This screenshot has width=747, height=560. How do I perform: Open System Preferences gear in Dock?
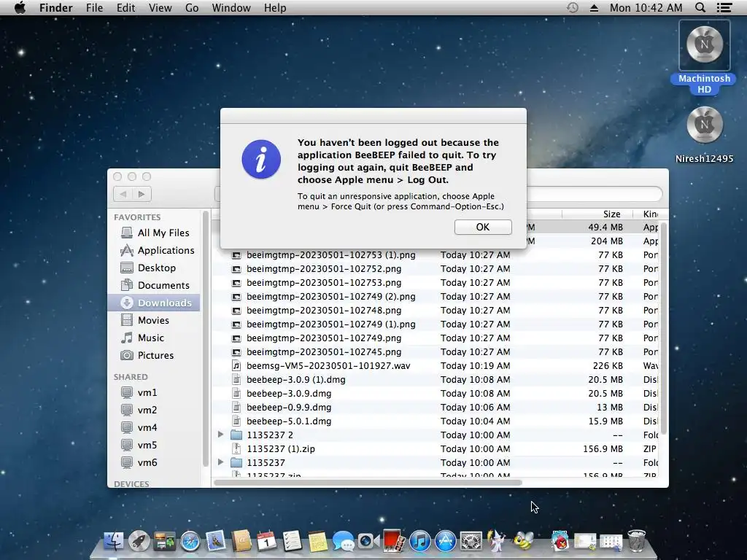471,541
